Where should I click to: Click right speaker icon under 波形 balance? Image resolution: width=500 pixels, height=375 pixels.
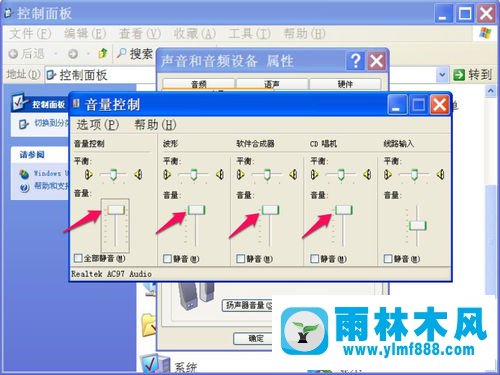(220, 174)
